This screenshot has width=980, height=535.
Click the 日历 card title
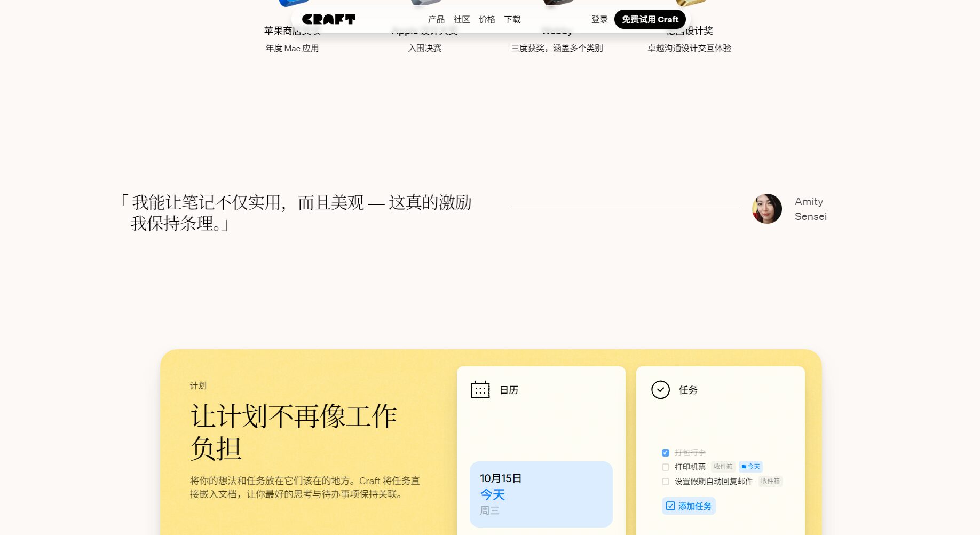pos(509,390)
